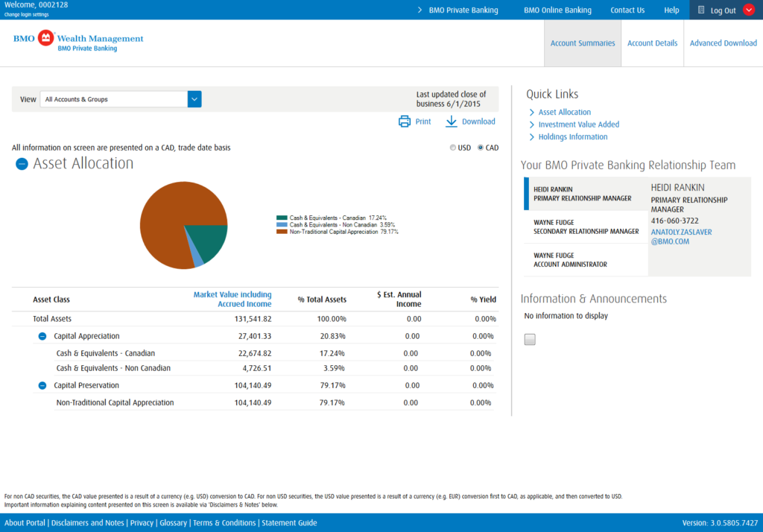The image size is (763, 532).
Task: Select the CAD currency radio button
Action: [481, 148]
